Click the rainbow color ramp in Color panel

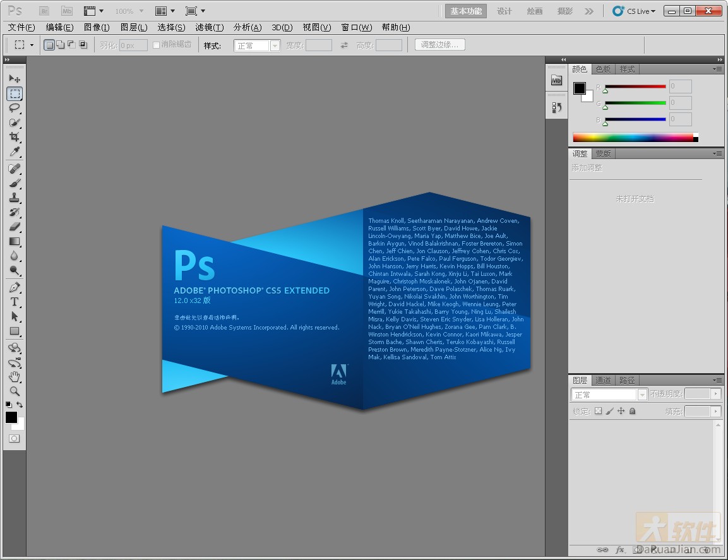point(635,137)
